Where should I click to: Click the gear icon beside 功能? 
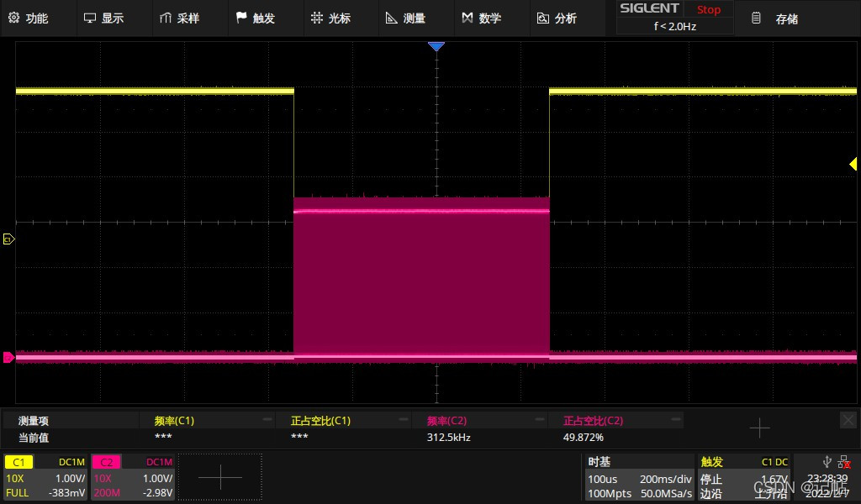13,18
